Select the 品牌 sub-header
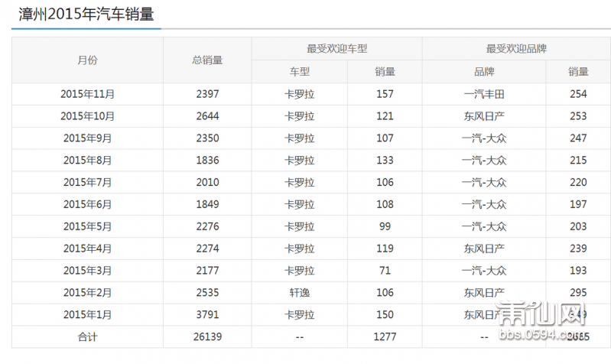The image size is (611, 364). [484, 72]
